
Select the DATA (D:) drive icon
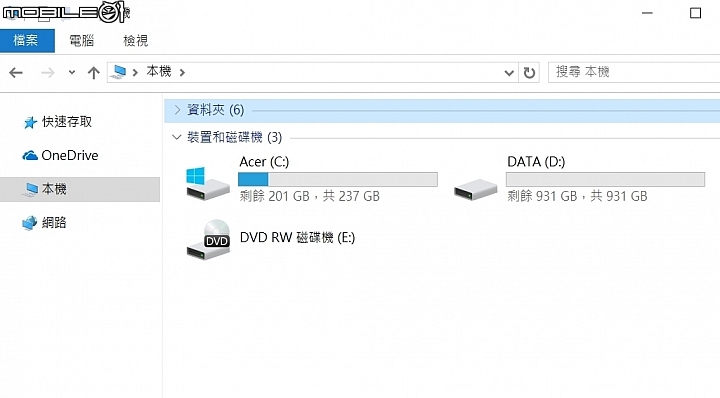click(476, 189)
